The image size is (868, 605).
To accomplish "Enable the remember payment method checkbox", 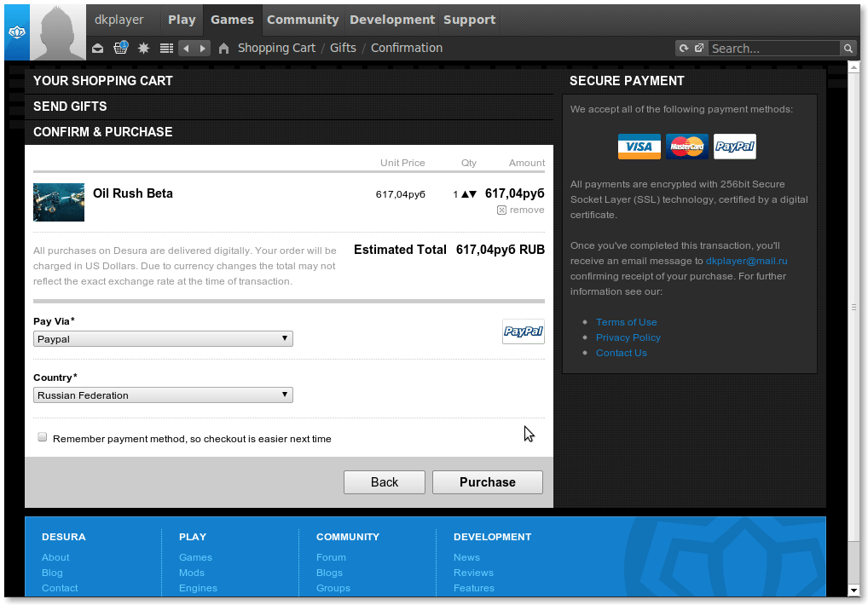I will (42, 437).
